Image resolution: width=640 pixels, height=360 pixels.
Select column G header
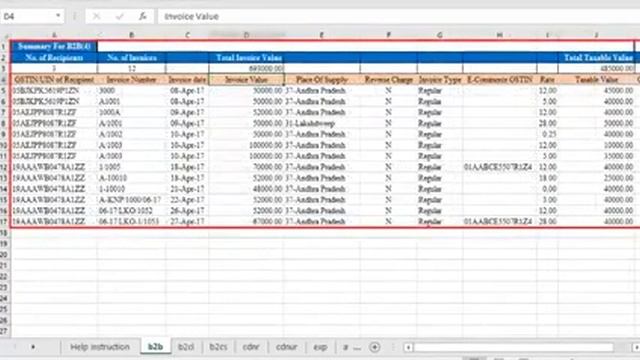440,36
